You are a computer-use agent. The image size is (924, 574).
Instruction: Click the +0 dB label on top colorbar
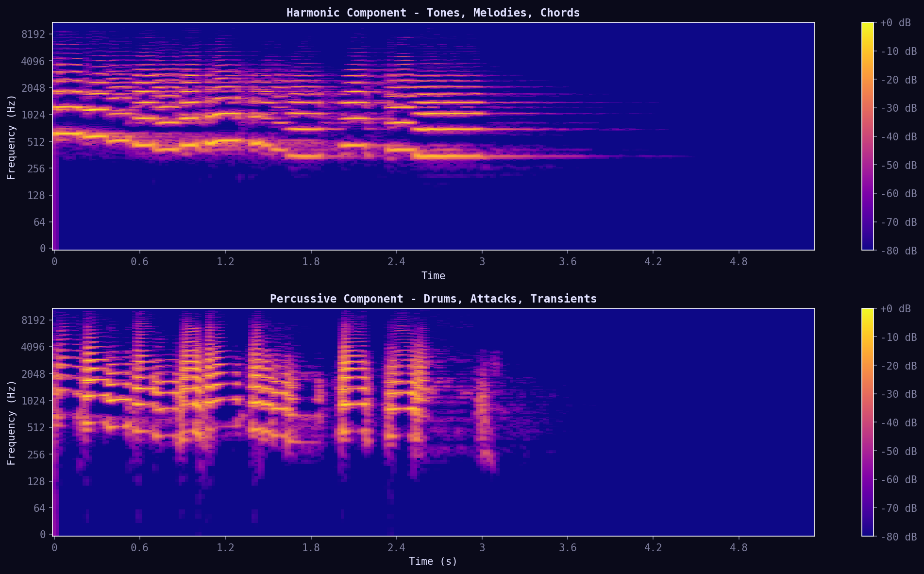point(895,23)
